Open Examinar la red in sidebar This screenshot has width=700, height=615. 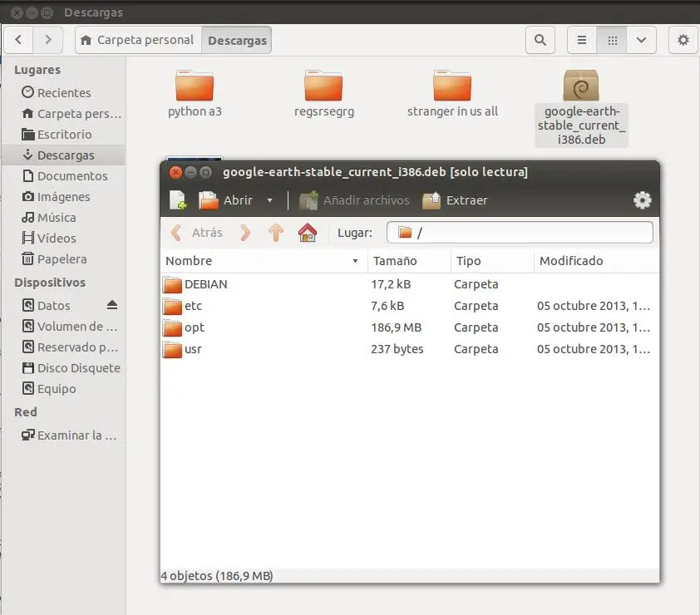coord(64,435)
